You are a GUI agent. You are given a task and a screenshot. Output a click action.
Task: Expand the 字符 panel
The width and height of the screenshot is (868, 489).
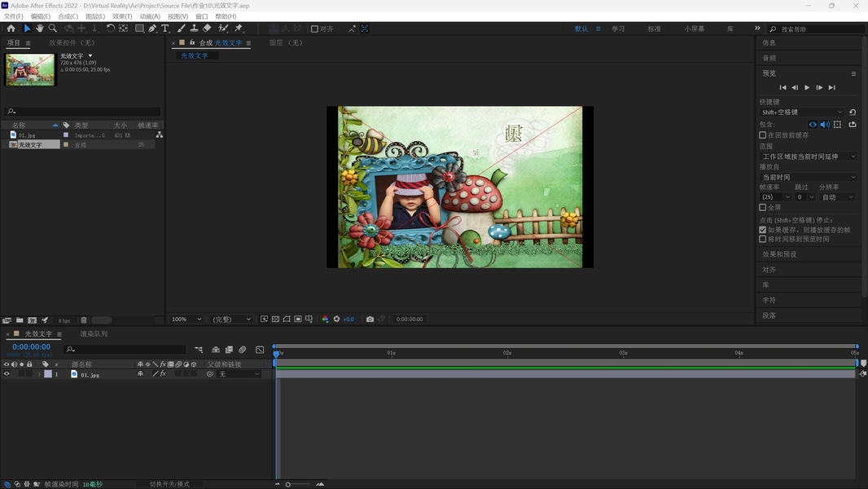(x=769, y=300)
